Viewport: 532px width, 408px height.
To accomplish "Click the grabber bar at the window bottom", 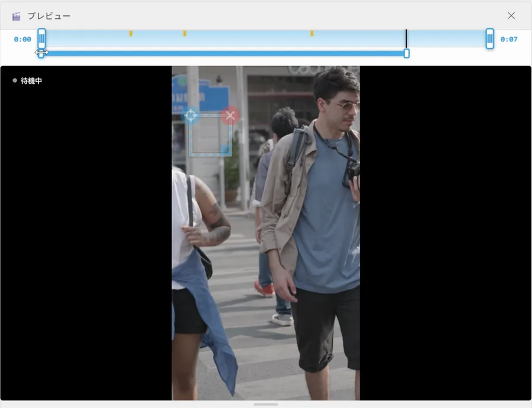I will click(265, 404).
